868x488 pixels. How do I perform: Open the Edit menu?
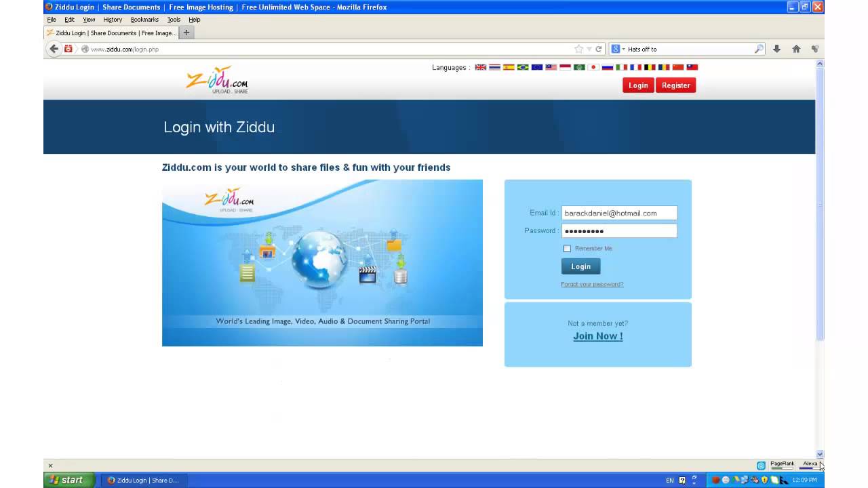tap(69, 20)
